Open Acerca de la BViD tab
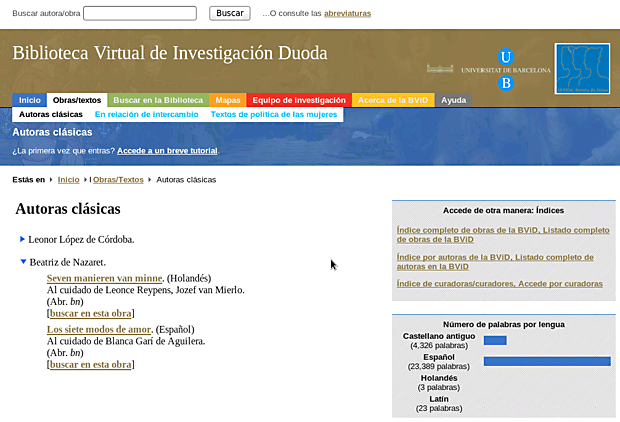620x422 pixels. 393,100
